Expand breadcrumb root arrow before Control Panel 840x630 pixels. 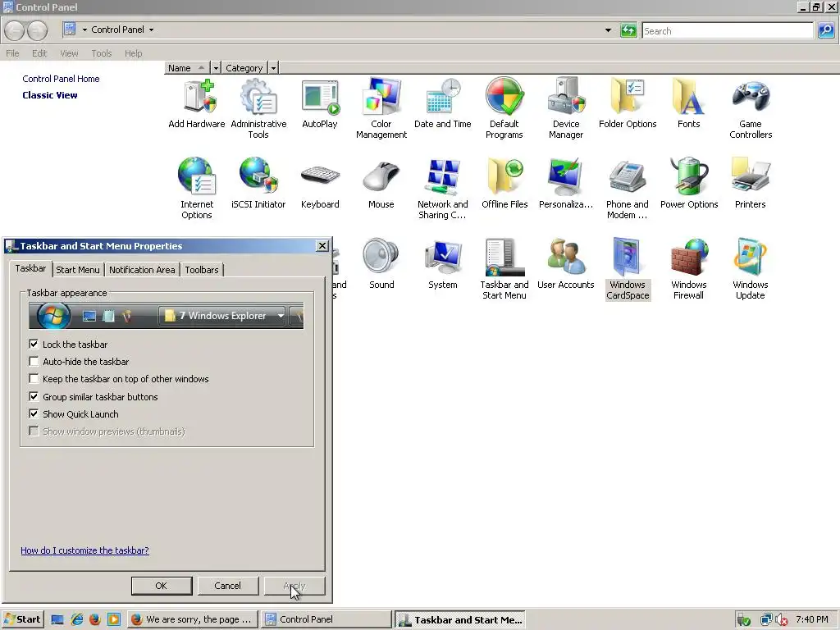(x=84, y=30)
